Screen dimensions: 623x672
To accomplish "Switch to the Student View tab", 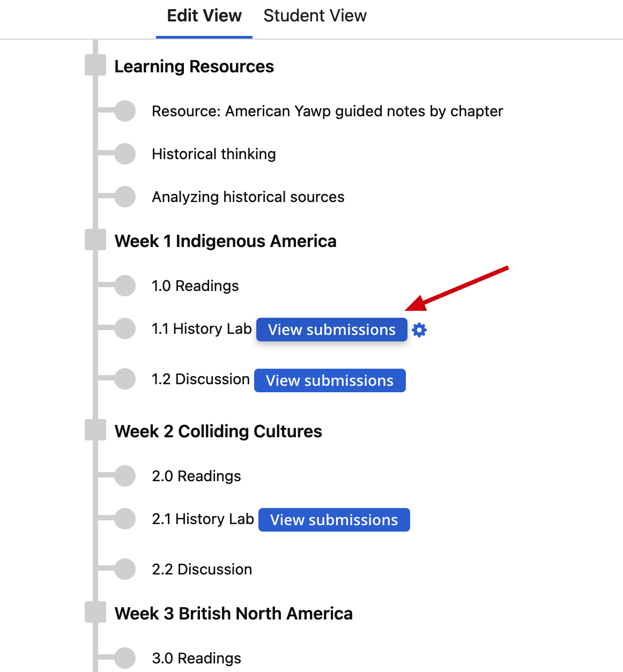I will click(315, 16).
